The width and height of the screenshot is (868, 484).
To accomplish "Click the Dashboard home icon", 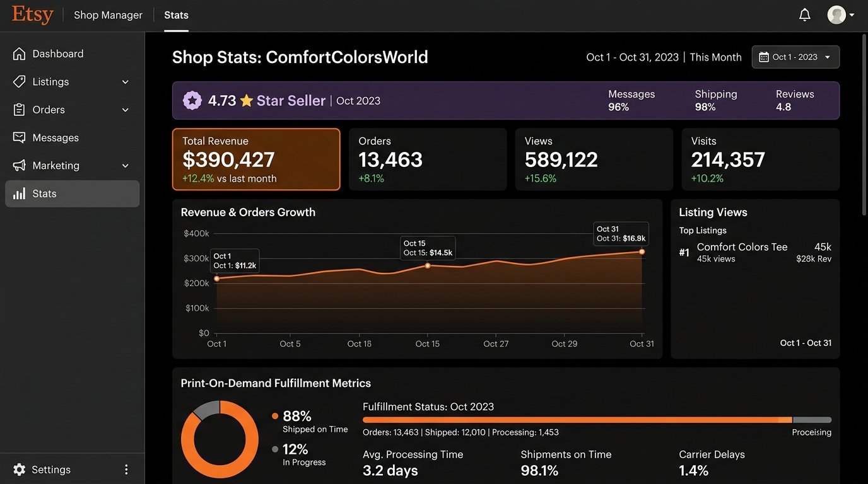I will tap(20, 54).
